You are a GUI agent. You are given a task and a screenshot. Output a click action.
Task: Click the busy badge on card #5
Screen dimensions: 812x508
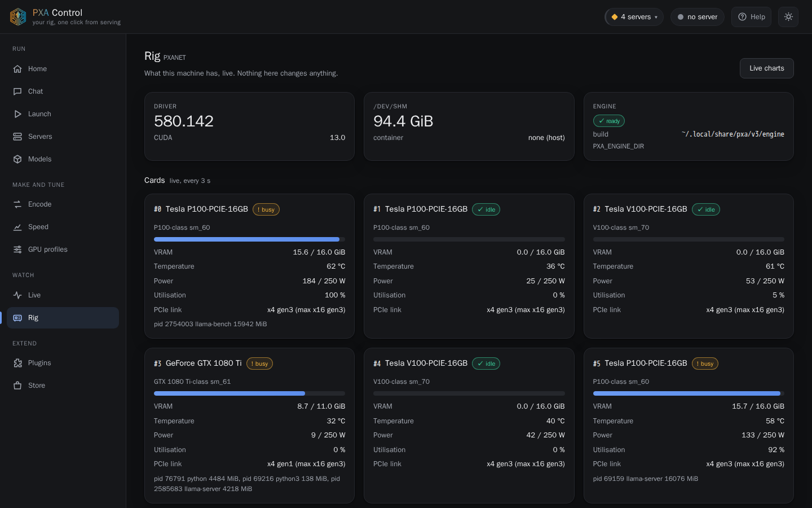click(x=705, y=364)
